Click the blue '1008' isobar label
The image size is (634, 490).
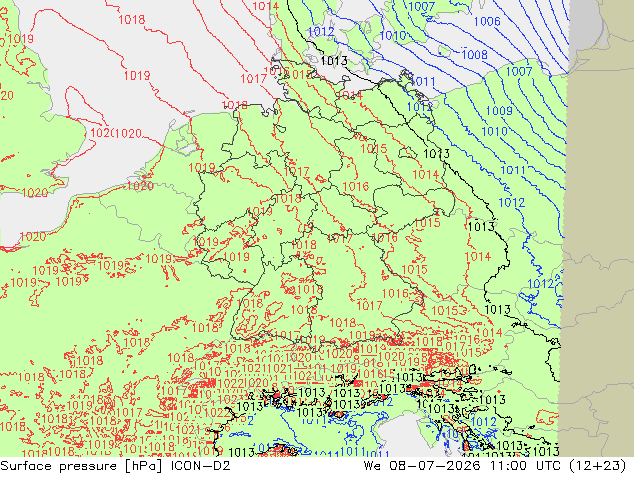[474, 54]
